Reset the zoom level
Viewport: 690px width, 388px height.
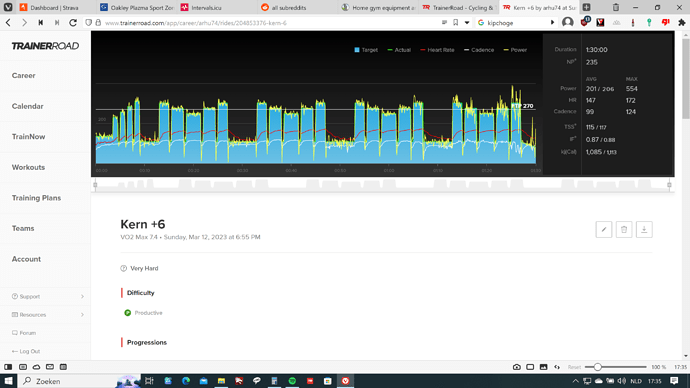[574, 367]
